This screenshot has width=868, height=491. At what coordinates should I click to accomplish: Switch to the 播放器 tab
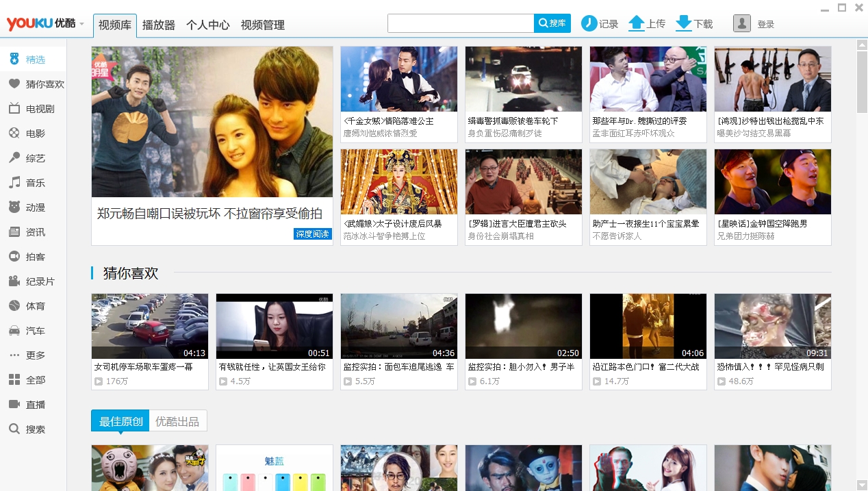coord(159,25)
